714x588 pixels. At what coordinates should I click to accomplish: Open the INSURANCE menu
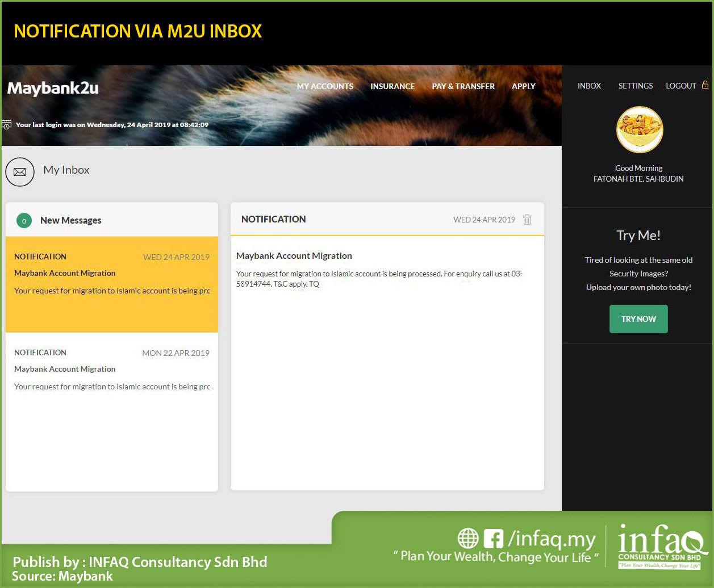393,86
